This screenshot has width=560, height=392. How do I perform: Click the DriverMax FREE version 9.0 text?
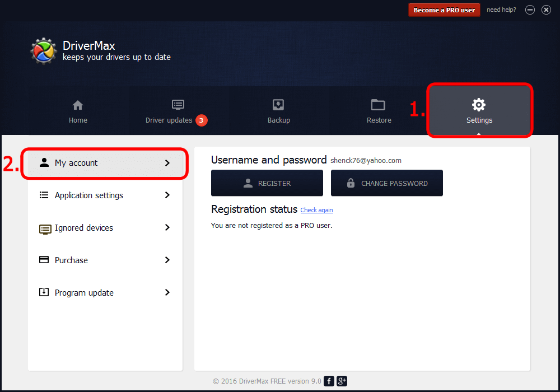tap(279, 381)
